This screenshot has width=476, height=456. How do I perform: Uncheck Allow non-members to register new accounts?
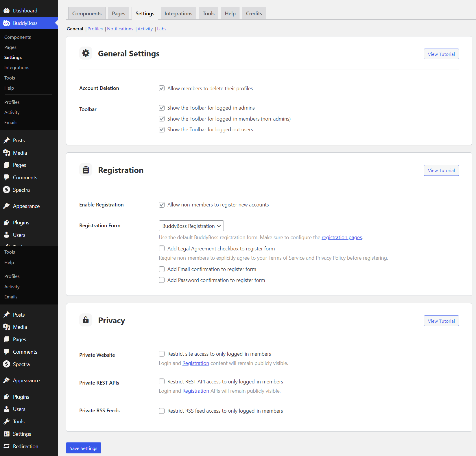[x=162, y=205]
